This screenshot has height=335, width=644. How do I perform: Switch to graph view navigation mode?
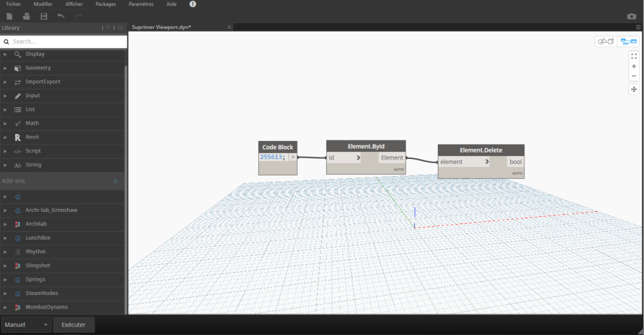click(628, 42)
